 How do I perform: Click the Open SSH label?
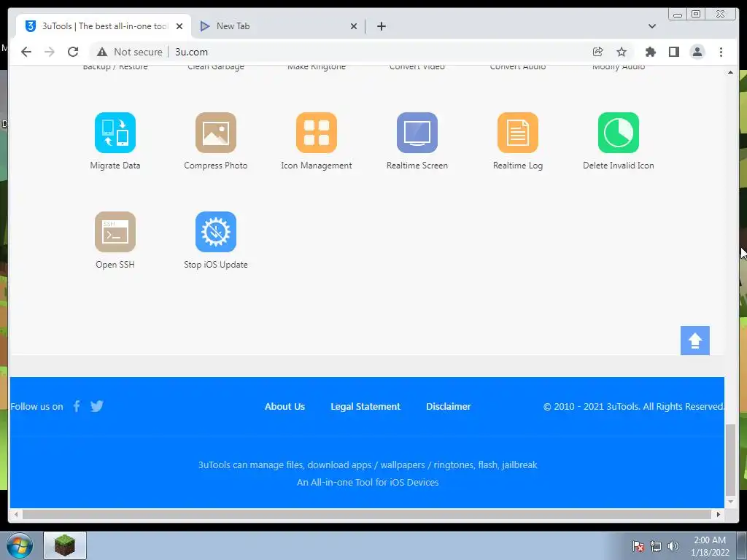coord(115,264)
